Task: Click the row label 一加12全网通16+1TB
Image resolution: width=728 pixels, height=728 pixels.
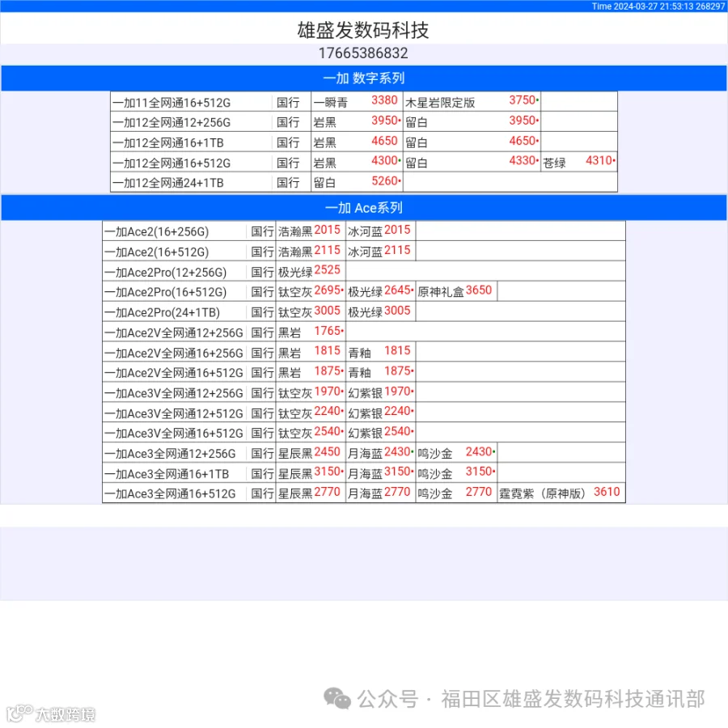Action: coord(168,143)
